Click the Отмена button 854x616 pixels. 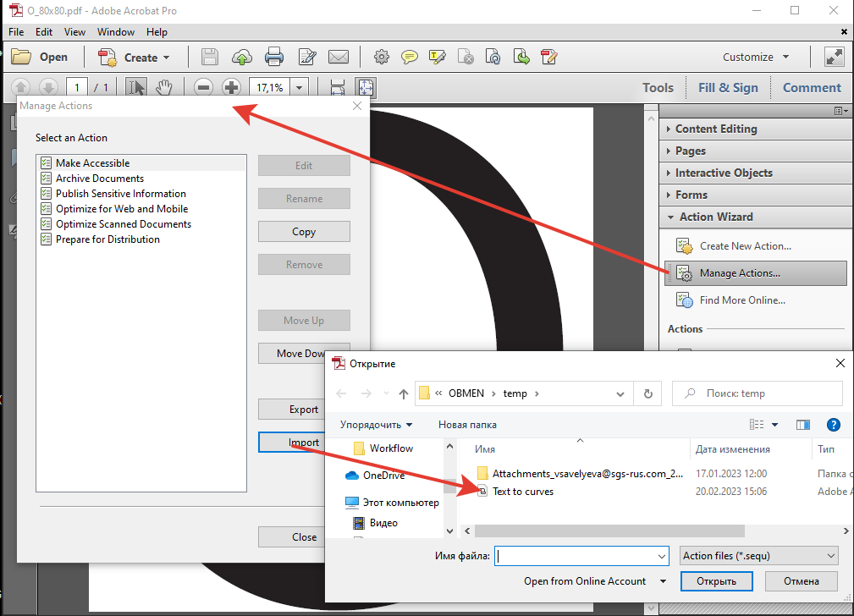coord(802,581)
